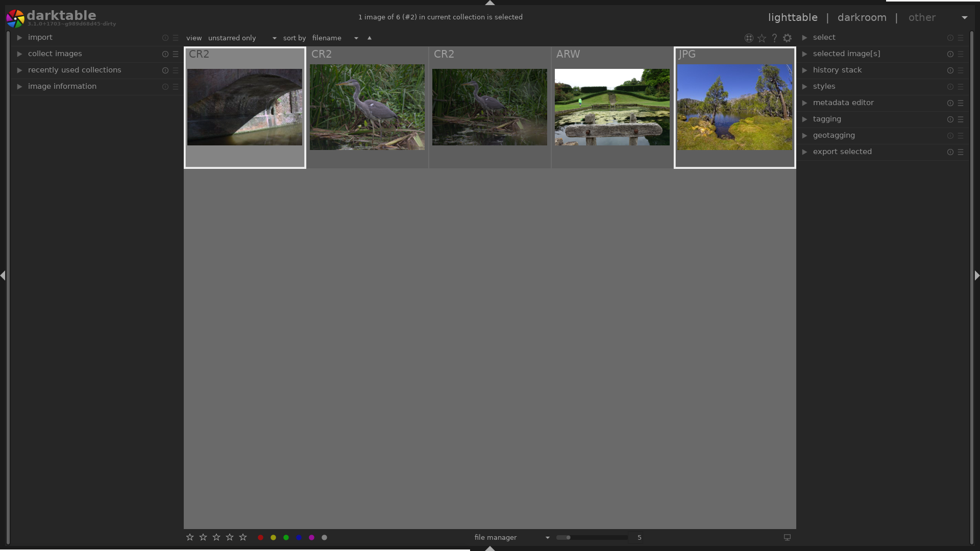Open preferences with the gear icon
Viewport: 980px width, 551px height.
pyautogui.click(x=787, y=38)
